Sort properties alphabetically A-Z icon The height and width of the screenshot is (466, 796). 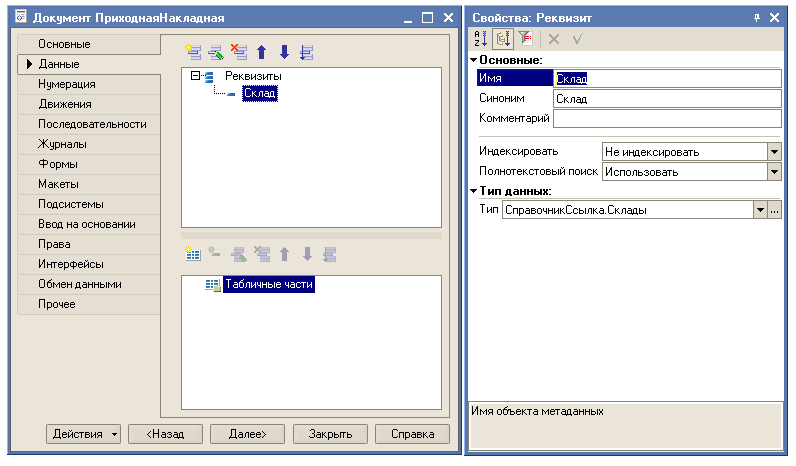point(480,39)
